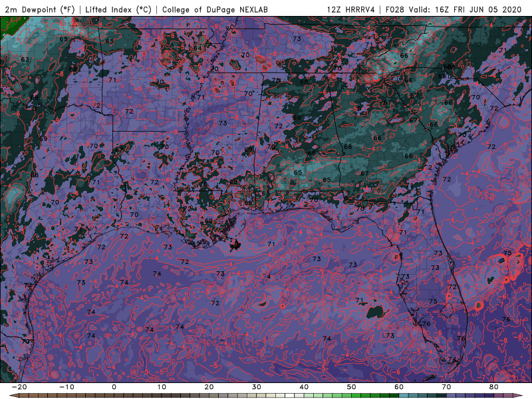The height and width of the screenshot is (399, 532).
Task: Click the '20' color scale label
Action: [x=209, y=387]
